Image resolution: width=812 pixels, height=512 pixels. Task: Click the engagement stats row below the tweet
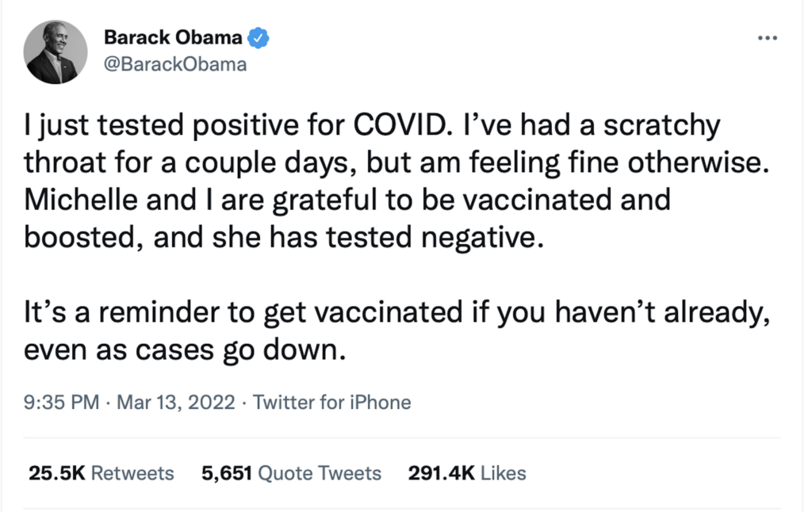278,473
